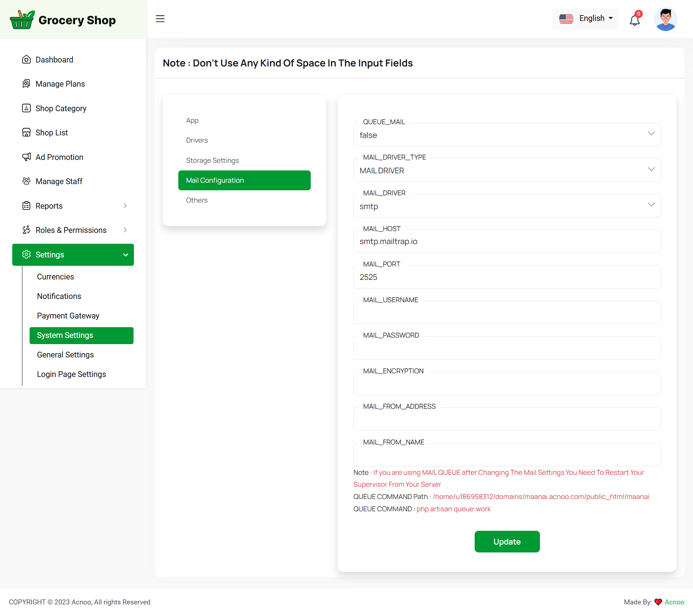Screen dimensions: 693x616
Task: Open the notifications bell icon
Action: (x=635, y=20)
